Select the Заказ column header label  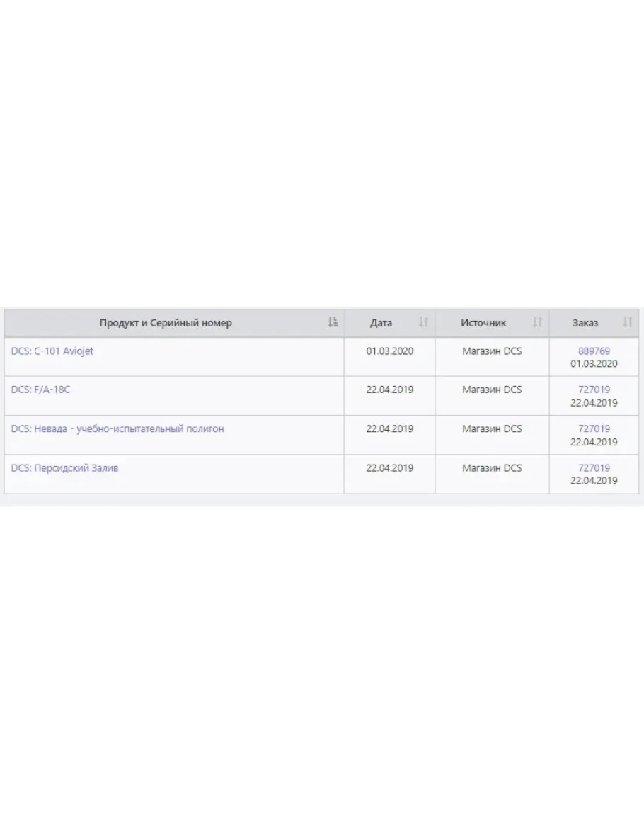(x=585, y=323)
